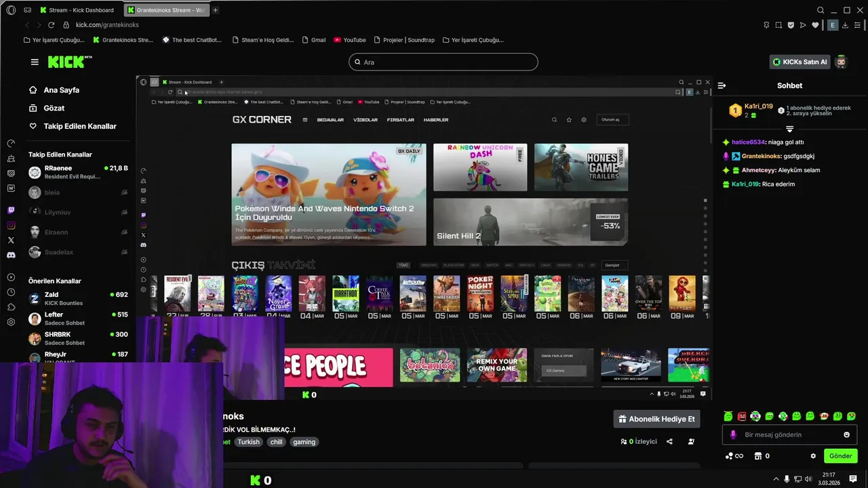Open chat settings gear icon
Image resolution: width=868 pixels, height=488 pixels.
coord(813,456)
